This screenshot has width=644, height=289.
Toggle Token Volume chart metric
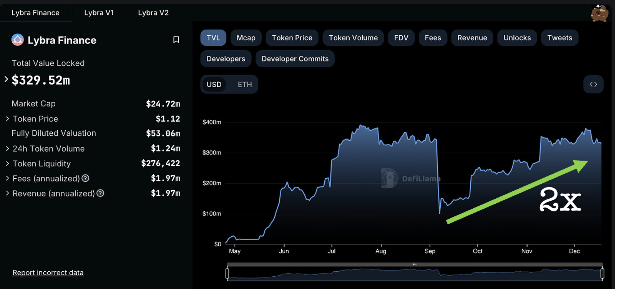pyautogui.click(x=353, y=38)
